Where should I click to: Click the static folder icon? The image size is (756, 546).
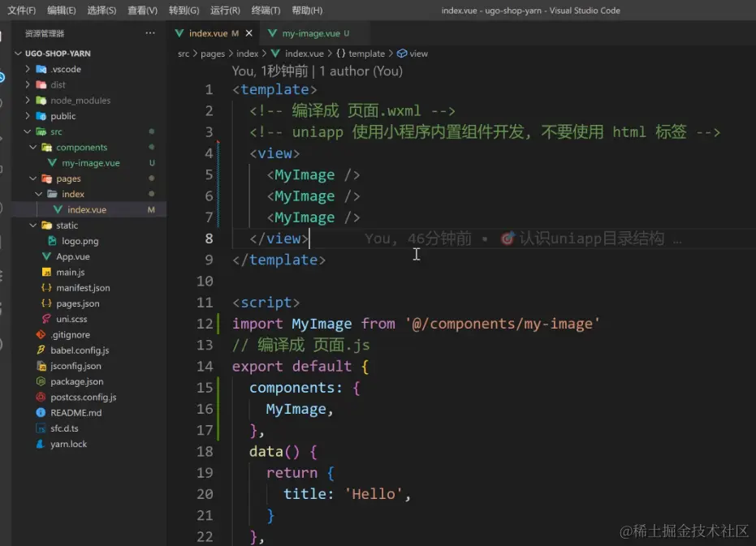(x=47, y=225)
